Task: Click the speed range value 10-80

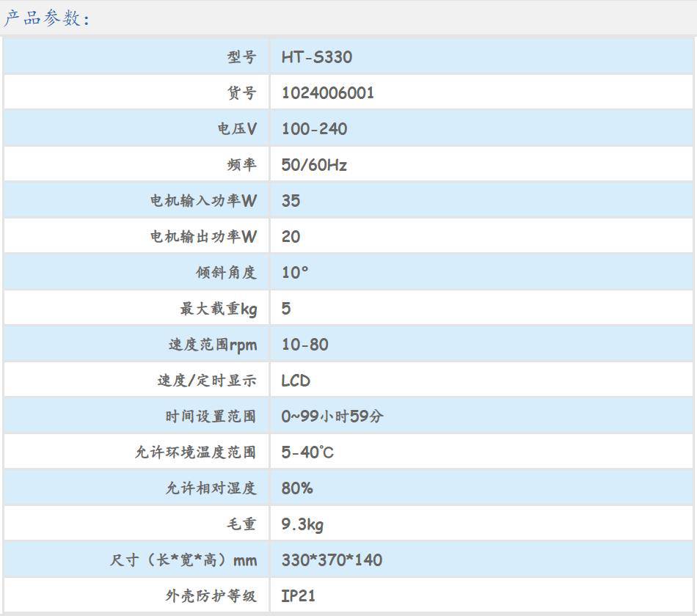Action: click(304, 345)
